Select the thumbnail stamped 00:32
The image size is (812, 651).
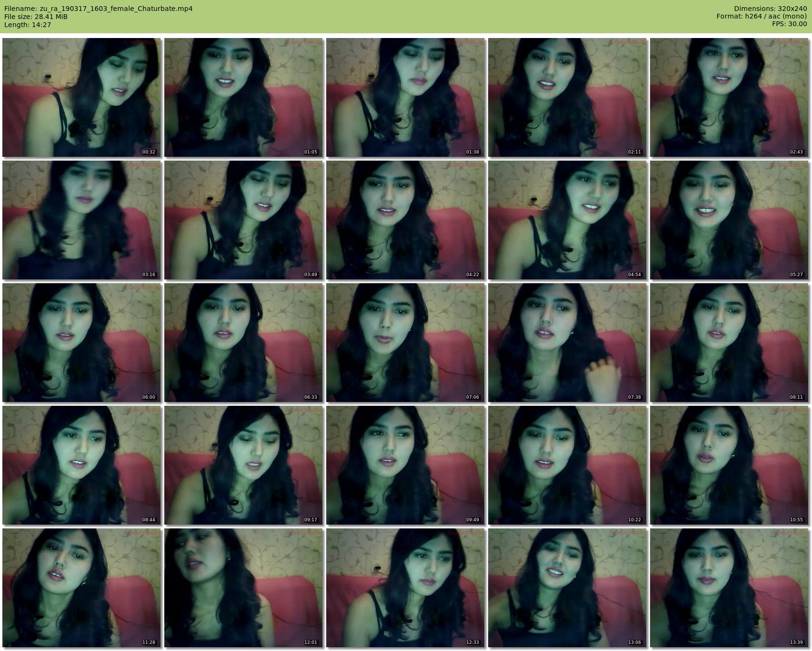[82, 97]
